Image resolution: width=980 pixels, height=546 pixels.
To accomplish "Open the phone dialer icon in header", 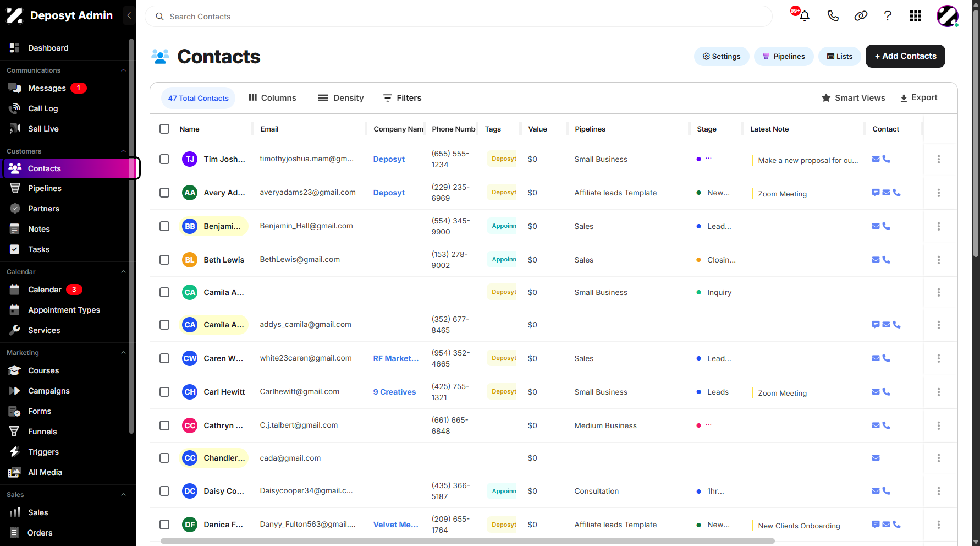I will (x=833, y=16).
